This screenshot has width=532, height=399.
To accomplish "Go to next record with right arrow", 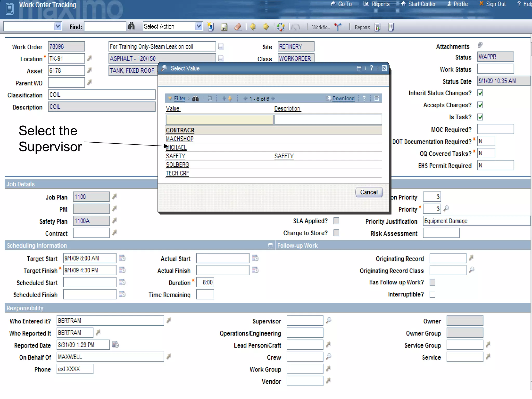I will point(266,27).
